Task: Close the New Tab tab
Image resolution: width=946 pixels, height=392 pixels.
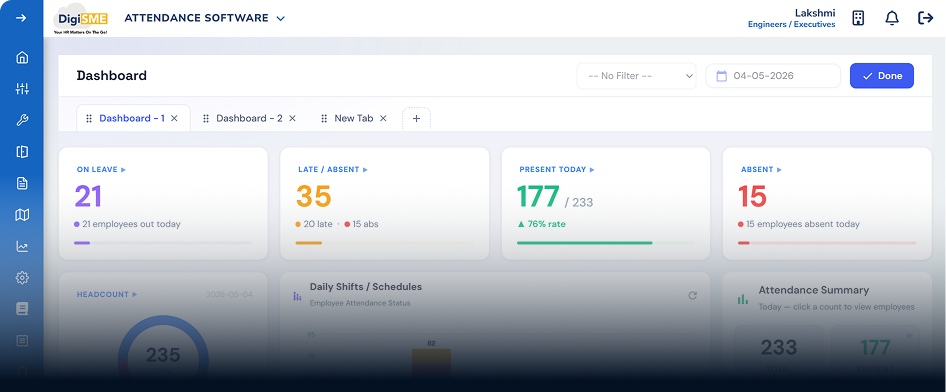Action: pyautogui.click(x=383, y=118)
